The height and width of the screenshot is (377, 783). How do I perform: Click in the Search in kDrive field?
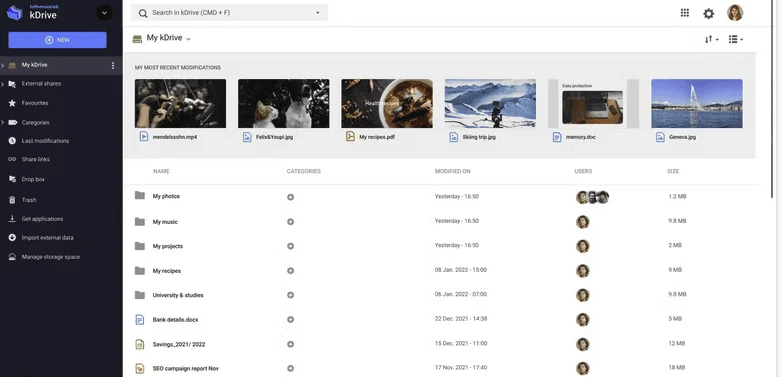[230, 13]
